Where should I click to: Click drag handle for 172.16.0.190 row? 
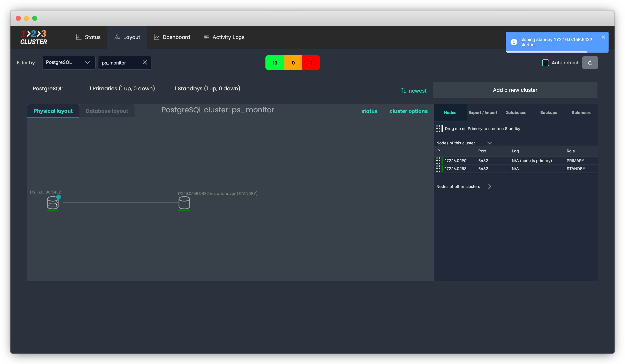(438, 161)
